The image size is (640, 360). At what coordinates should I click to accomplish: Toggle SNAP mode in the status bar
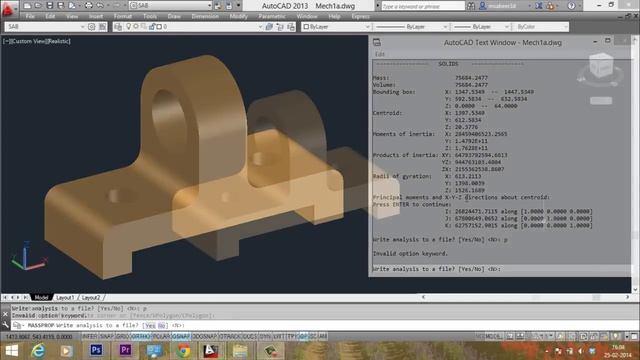(107, 337)
